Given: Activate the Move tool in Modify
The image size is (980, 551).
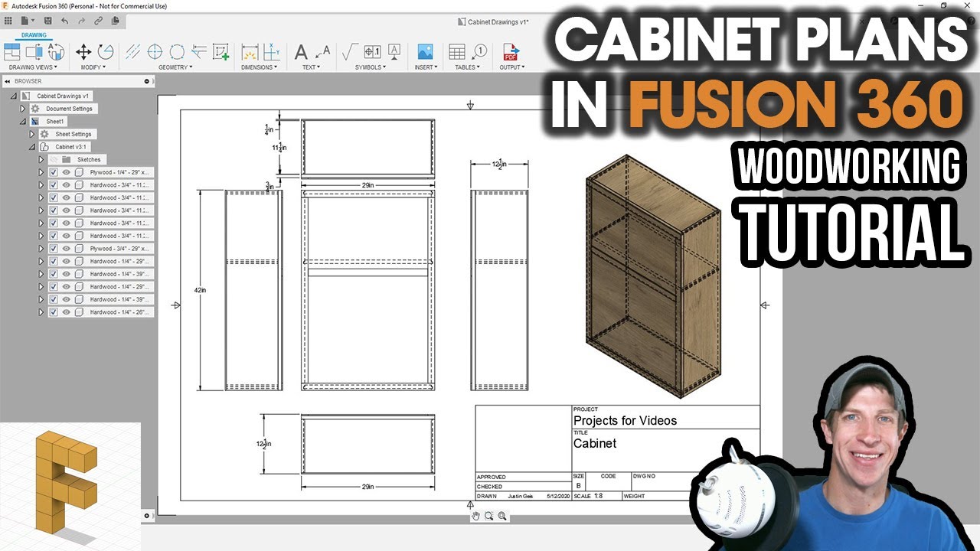Looking at the screenshot, I should tap(83, 52).
